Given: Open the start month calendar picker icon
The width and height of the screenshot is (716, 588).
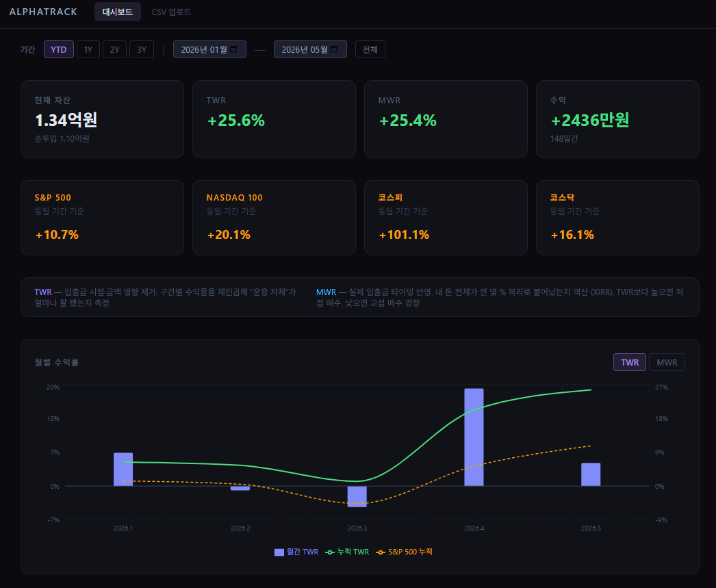Looking at the screenshot, I should 234,49.
